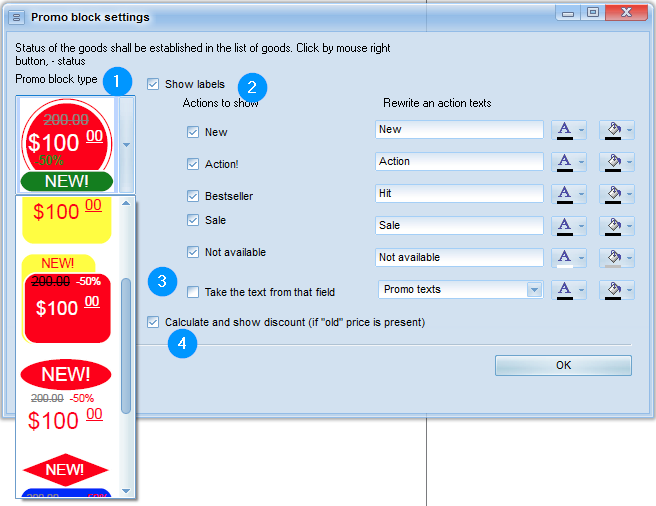Click selected red circle promo block preview
The width and height of the screenshot is (656, 506).
coord(67,145)
